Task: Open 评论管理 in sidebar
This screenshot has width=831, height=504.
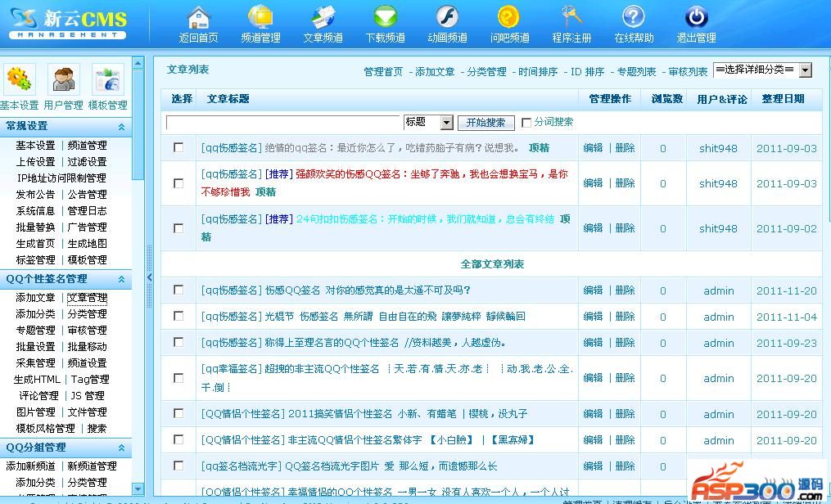Action: 38,396
